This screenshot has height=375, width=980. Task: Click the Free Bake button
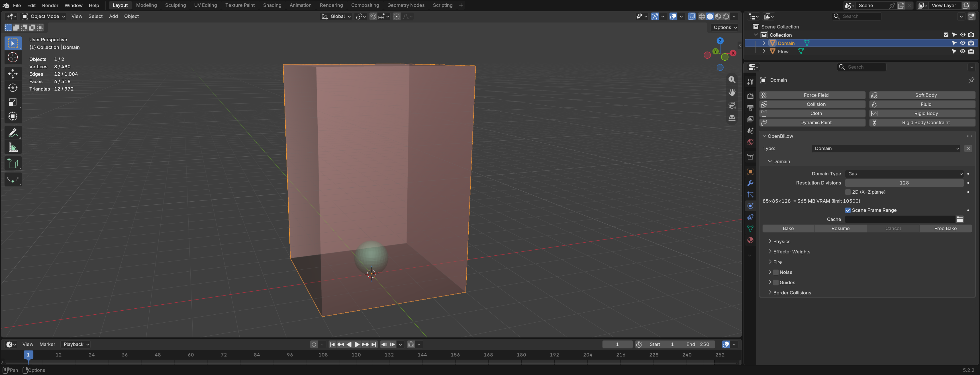(x=945, y=229)
